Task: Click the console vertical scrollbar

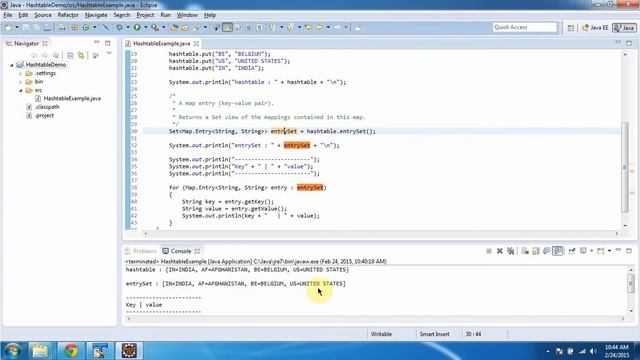Action: (x=631, y=284)
